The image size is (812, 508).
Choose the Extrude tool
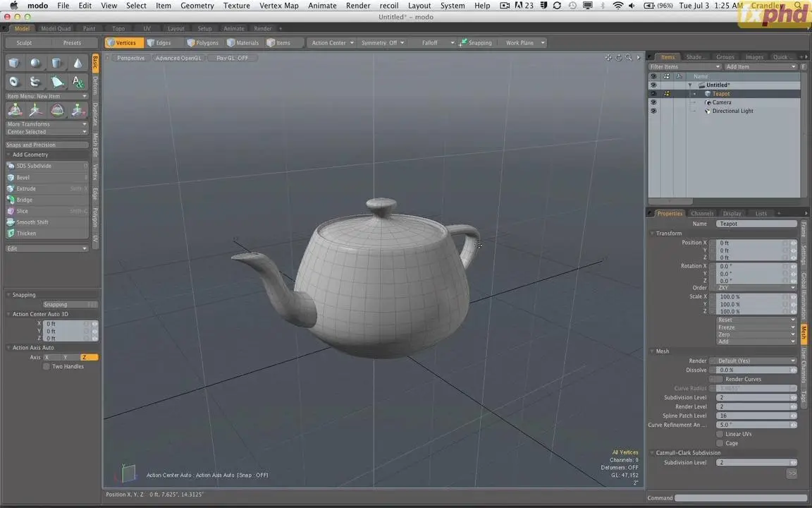click(47, 188)
